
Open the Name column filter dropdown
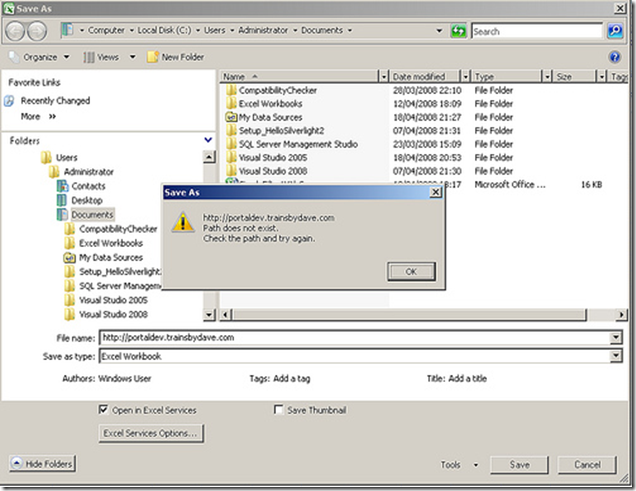(x=384, y=76)
